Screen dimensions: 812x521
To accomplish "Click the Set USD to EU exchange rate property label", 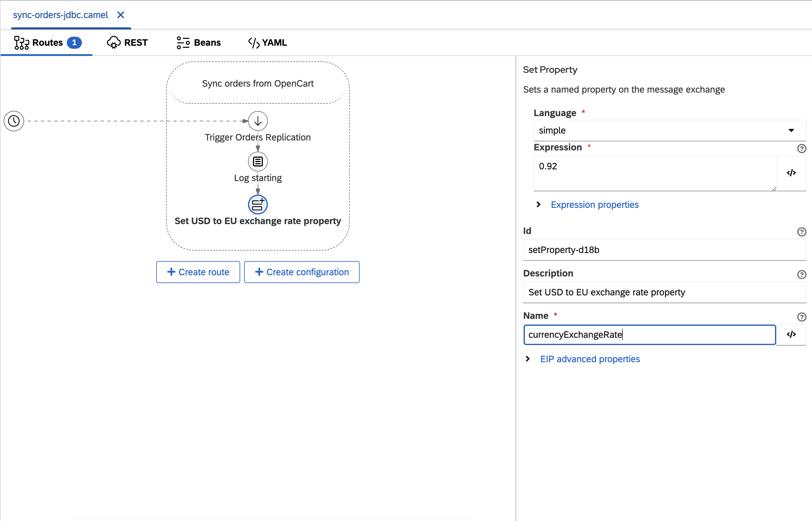I will tap(258, 221).
